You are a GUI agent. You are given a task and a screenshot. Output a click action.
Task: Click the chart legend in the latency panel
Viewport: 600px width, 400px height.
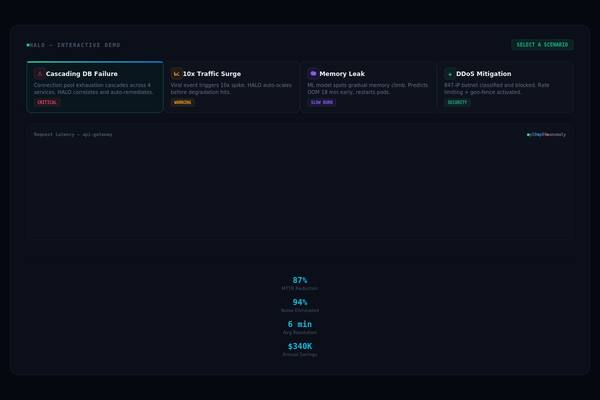click(546, 134)
